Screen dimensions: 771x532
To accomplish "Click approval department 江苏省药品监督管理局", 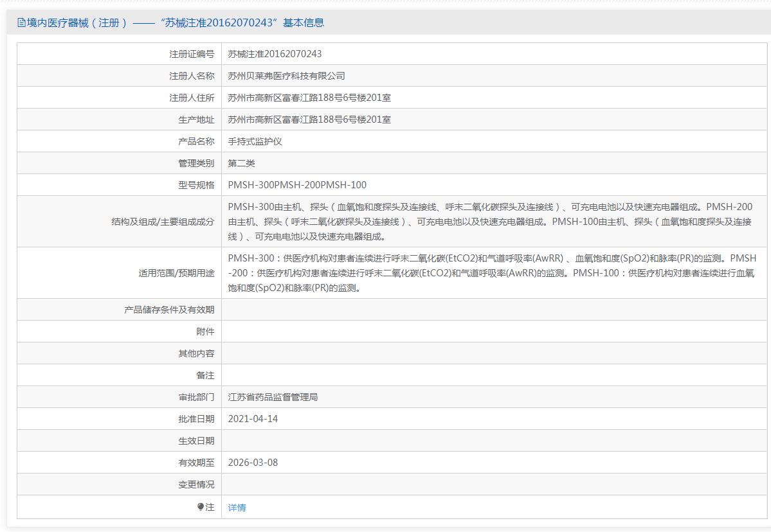I will (x=273, y=397).
